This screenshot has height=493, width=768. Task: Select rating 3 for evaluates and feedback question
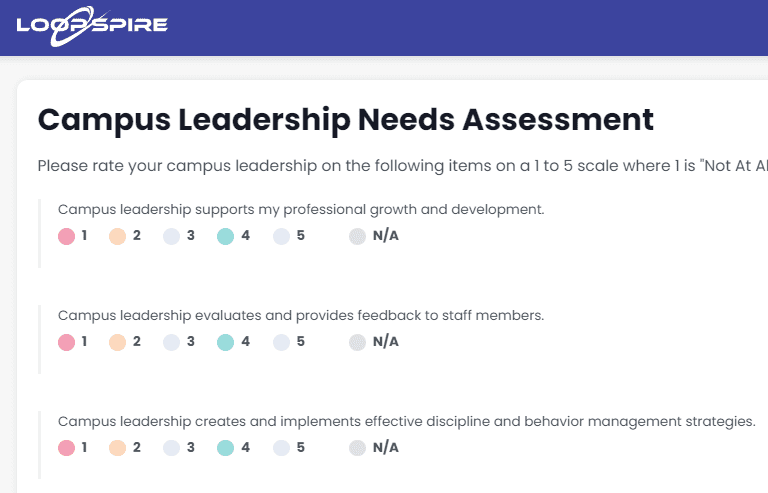171,342
